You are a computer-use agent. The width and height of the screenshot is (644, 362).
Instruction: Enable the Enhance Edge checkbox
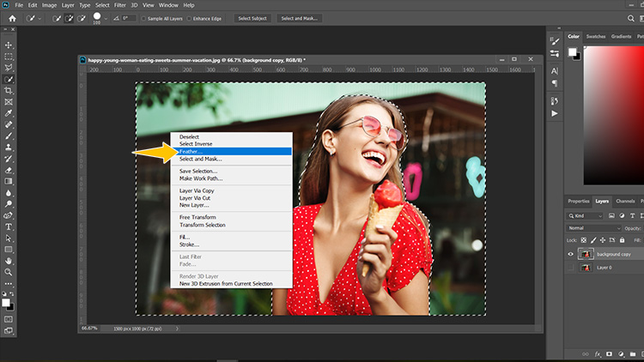(x=190, y=19)
